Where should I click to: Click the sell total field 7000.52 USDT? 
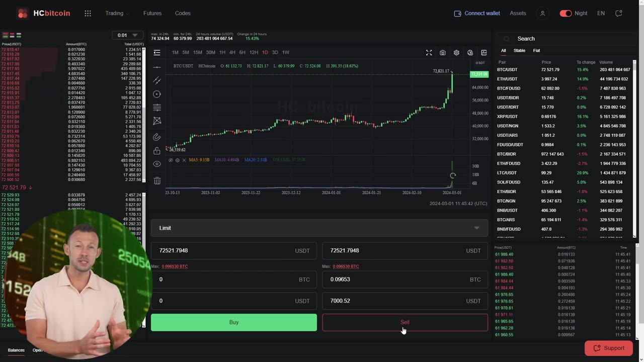pos(405,301)
